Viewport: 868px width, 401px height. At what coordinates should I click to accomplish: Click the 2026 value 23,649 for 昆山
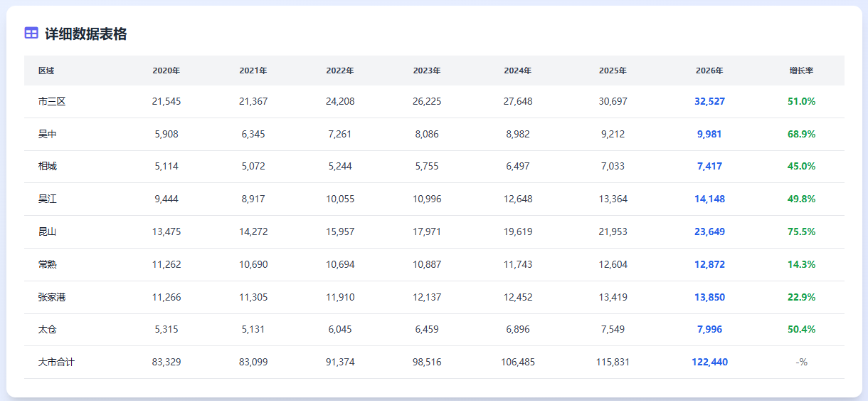point(709,231)
